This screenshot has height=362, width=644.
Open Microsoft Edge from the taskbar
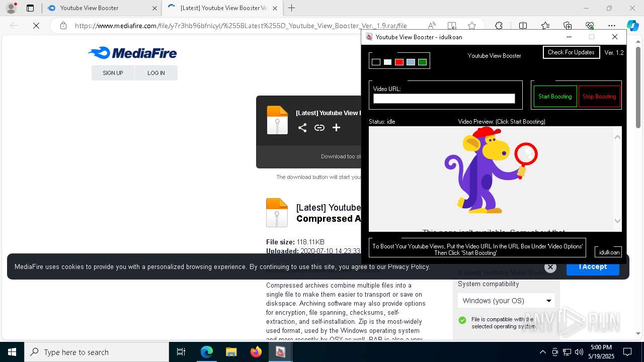(207, 352)
